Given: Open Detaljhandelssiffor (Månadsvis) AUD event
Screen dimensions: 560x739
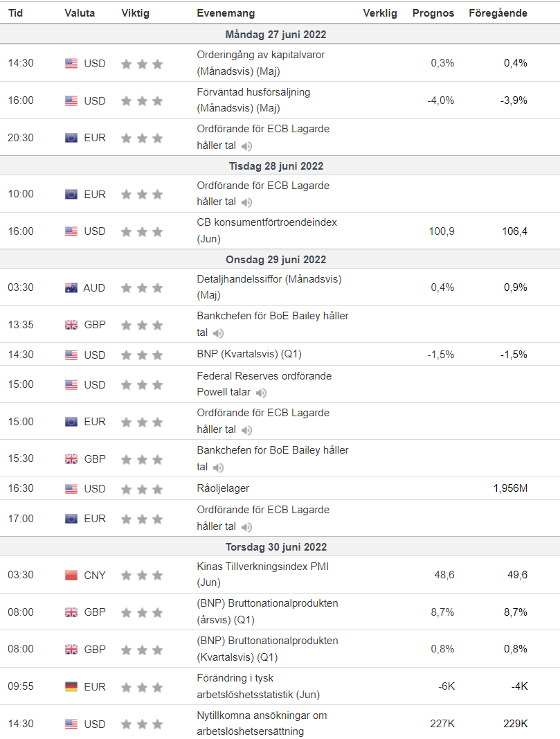Looking at the screenshot, I should pyautogui.click(x=269, y=287).
